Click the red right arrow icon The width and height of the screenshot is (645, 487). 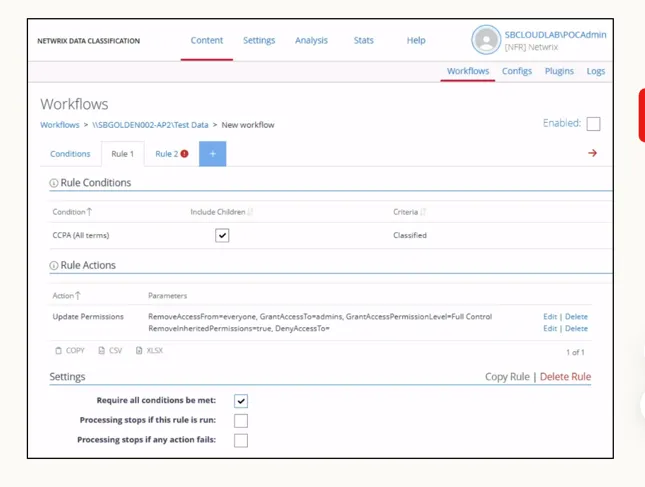(x=592, y=153)
